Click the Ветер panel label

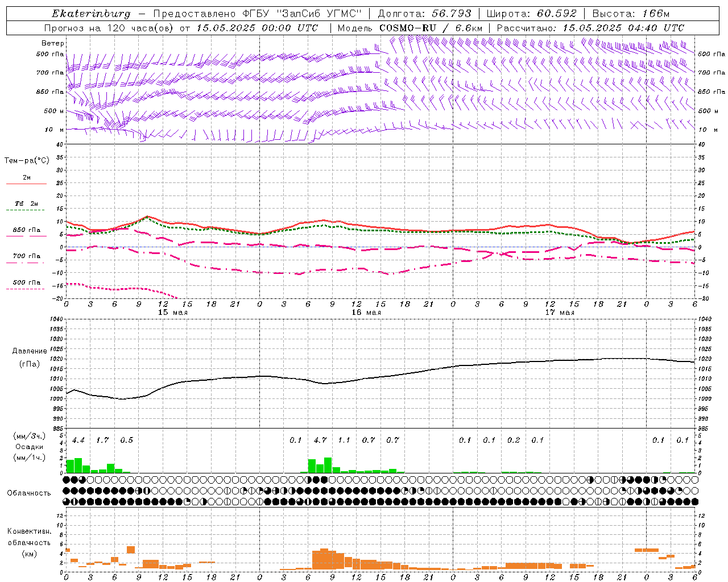(x=53, y=43)
